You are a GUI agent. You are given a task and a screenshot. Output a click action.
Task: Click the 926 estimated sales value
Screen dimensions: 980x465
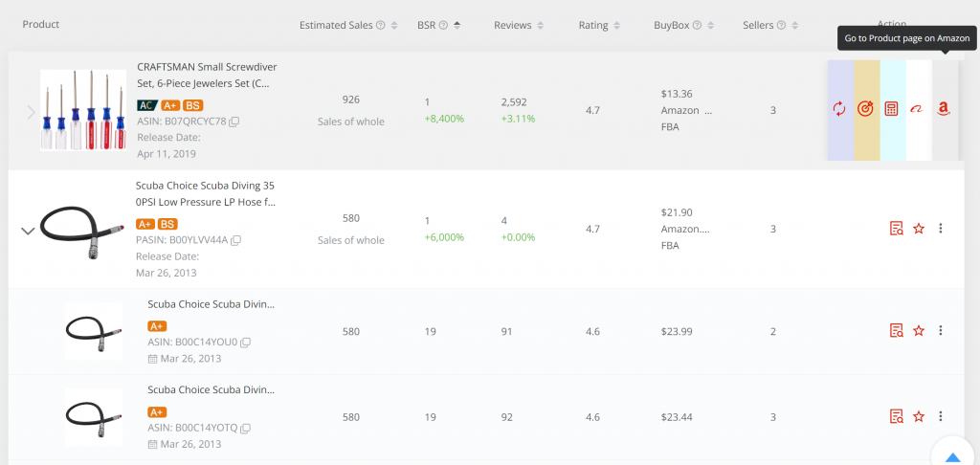pyautogui.click(x=350, y=100)
